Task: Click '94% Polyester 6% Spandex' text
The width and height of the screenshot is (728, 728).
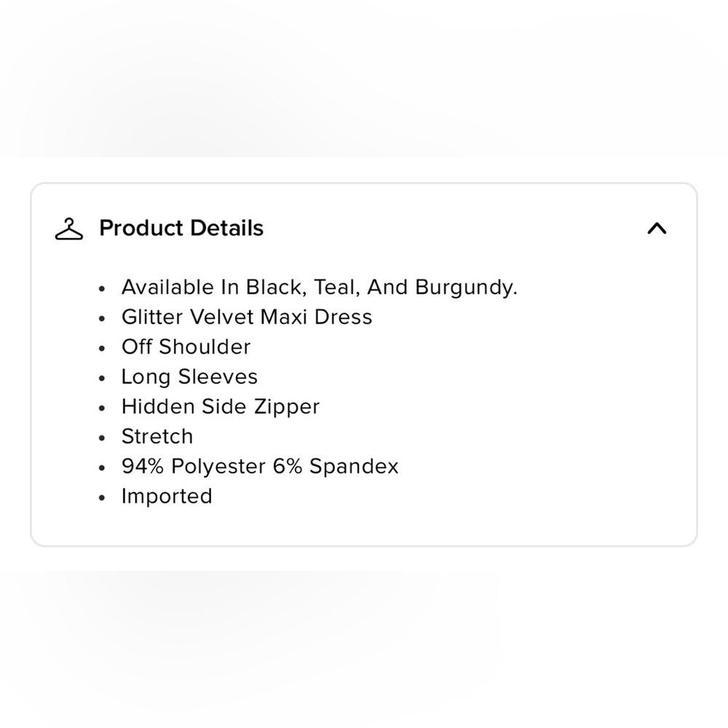Action: pos(260,466)
